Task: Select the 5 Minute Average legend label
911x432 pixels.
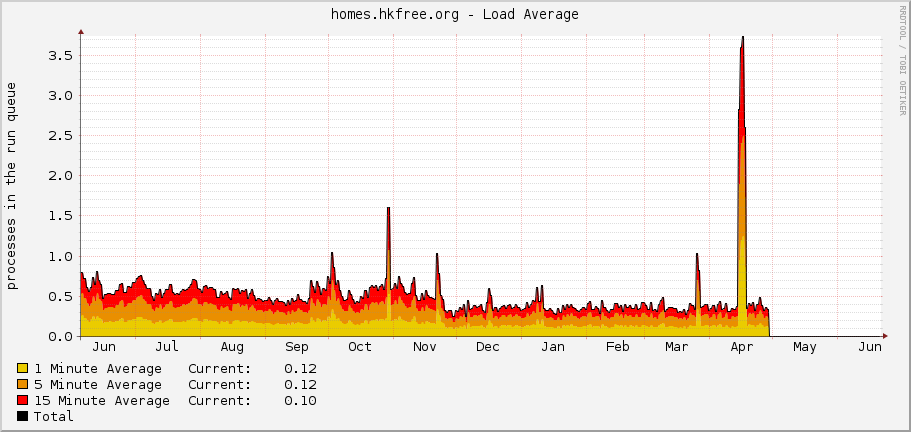Action: coord(98,384)
